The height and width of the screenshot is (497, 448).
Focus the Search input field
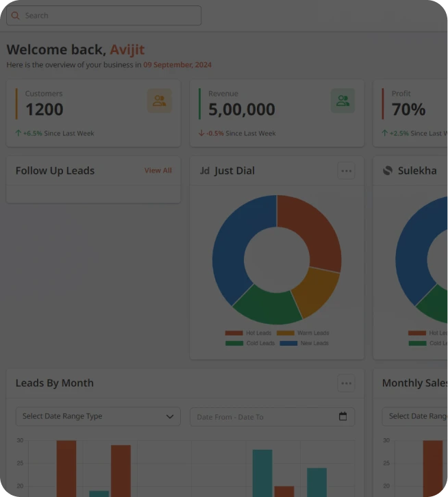coord(103,16)
